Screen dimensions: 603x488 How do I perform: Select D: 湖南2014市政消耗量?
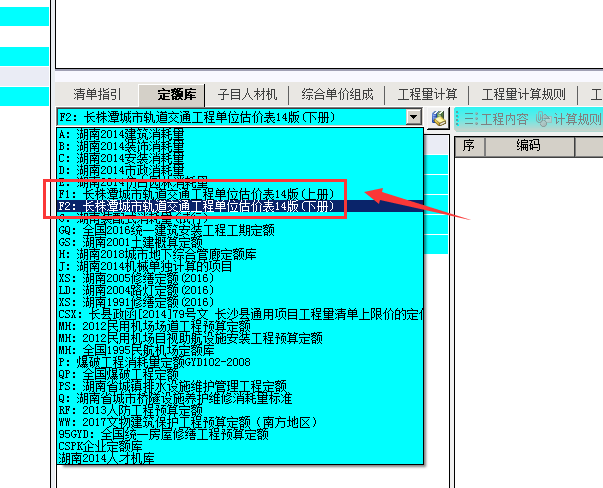point(240,170)
